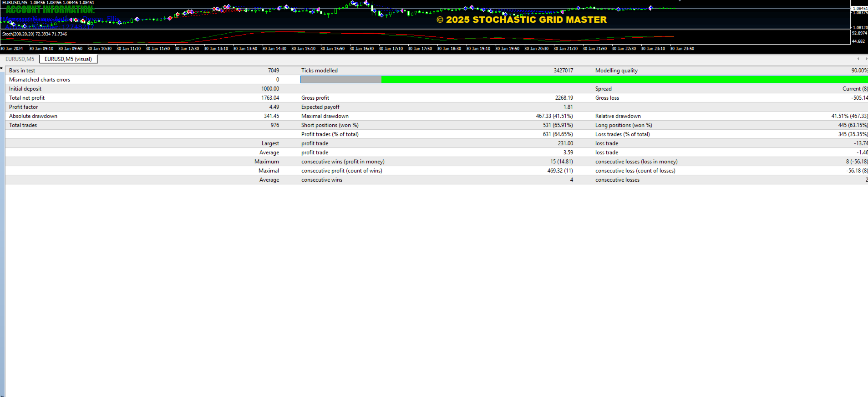Click the ticks value 3427017
The width and height of the screenshot is (868, 397).
pos(563,71)
